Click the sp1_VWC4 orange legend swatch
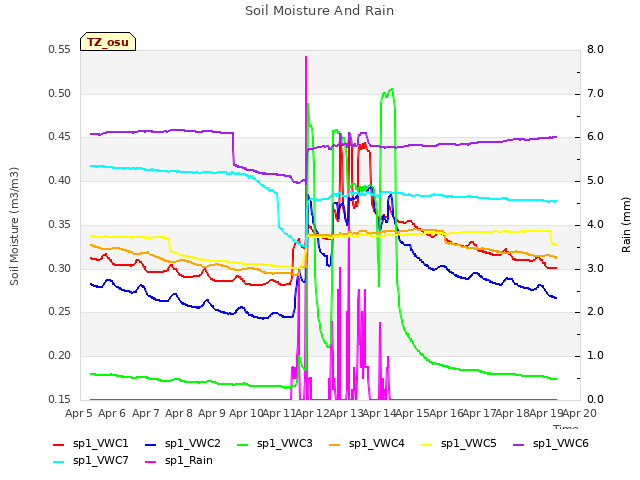The height and width of the screenshot is (480, 640). pos(335,444)
